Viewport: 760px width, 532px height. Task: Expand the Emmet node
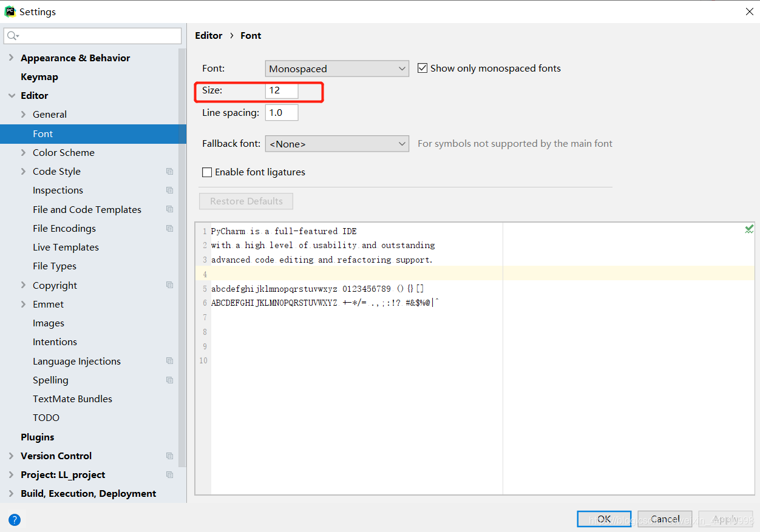(24, 305)
